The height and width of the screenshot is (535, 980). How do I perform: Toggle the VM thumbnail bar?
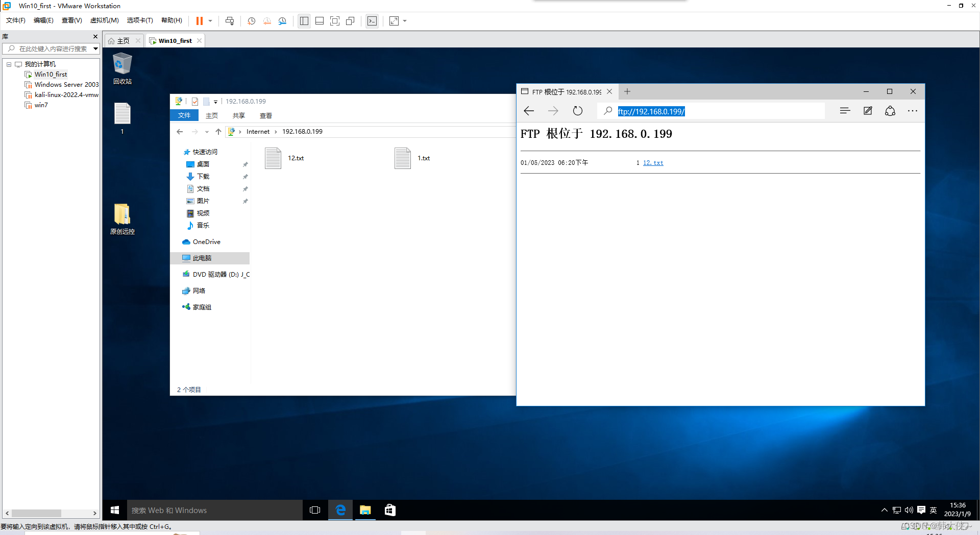pos(319,21)
